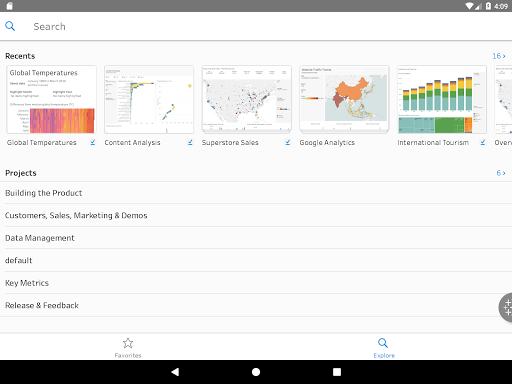
Task: Open the Building the Product project
Action: (x=256, y=193)
